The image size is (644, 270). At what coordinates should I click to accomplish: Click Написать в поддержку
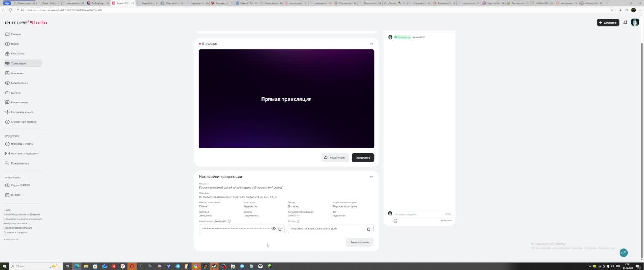click(x=23, y=154)
